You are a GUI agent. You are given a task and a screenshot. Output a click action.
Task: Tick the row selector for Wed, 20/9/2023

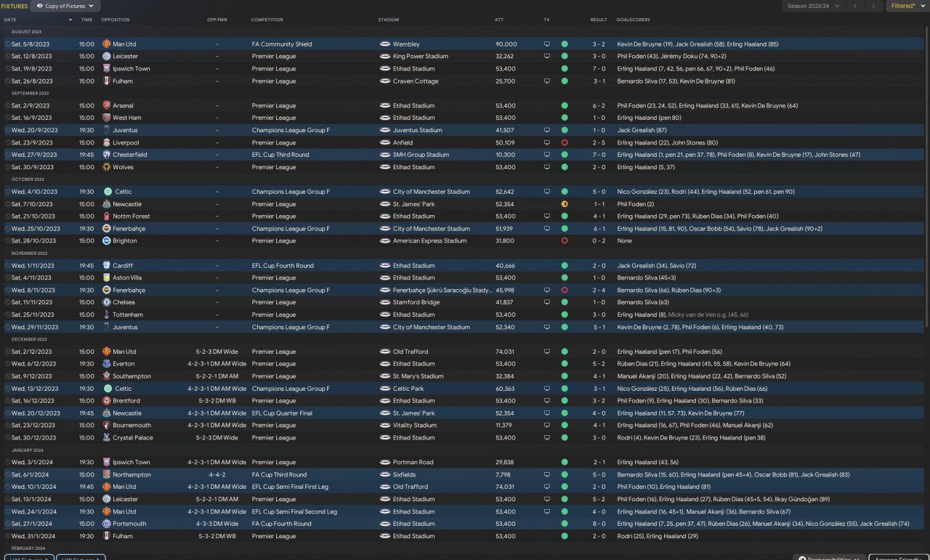click(x=7, y=131)
